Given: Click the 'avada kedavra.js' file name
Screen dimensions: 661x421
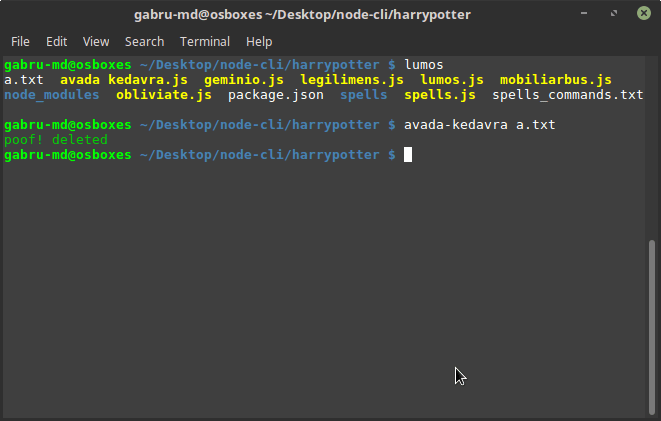Looking at the screenshot, I should click(124, 80).
